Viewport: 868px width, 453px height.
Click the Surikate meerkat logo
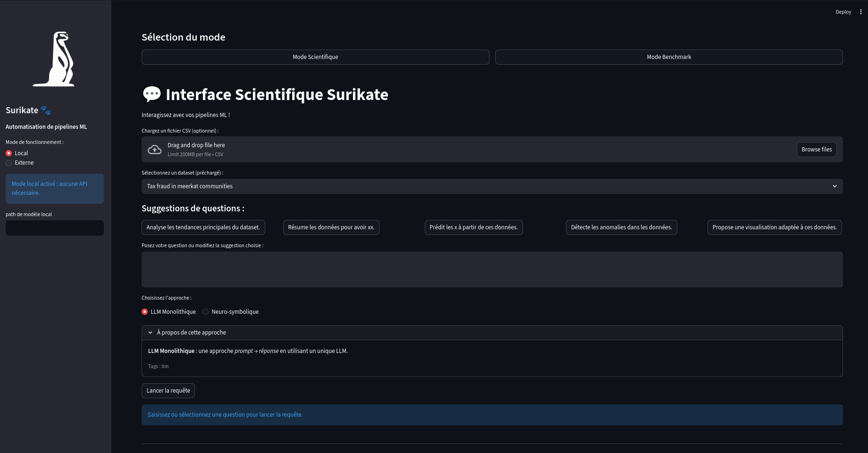tap(54, 59)
